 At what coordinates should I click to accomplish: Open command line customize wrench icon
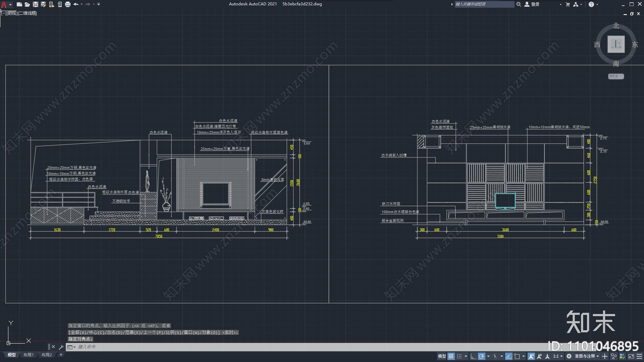click(61, 347)
